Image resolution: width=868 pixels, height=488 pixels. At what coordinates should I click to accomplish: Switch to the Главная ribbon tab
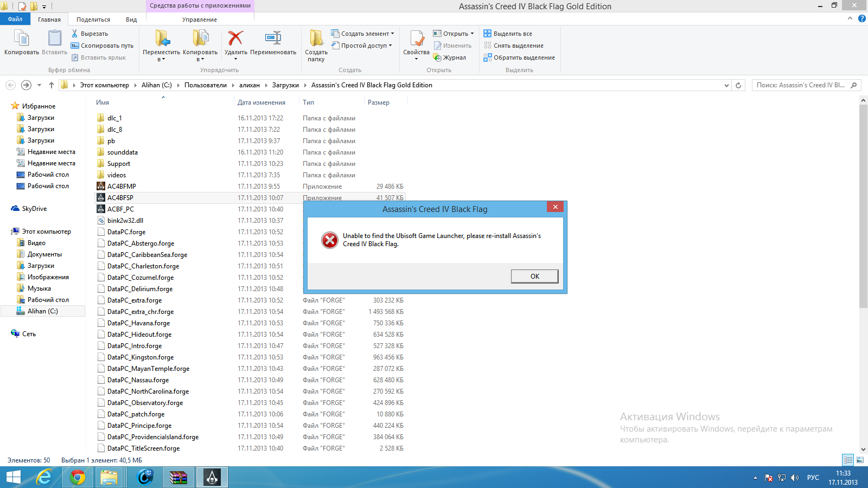[x=49, y=20]
